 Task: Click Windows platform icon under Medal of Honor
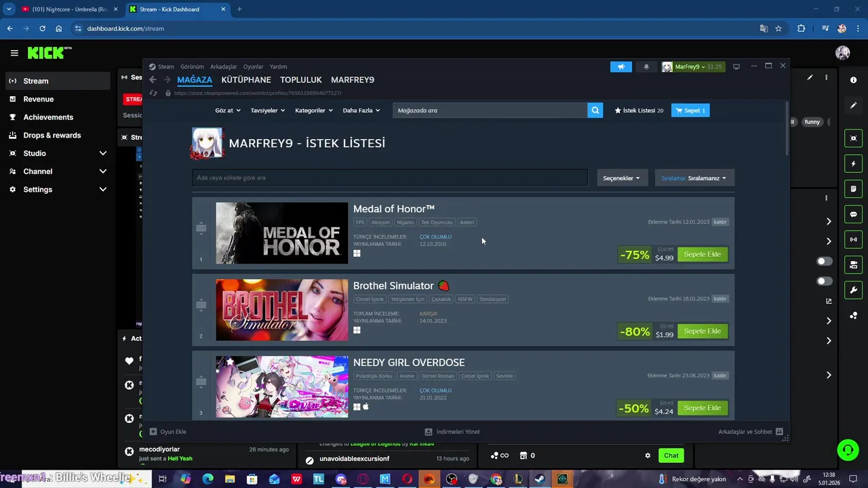pos(357,253)
